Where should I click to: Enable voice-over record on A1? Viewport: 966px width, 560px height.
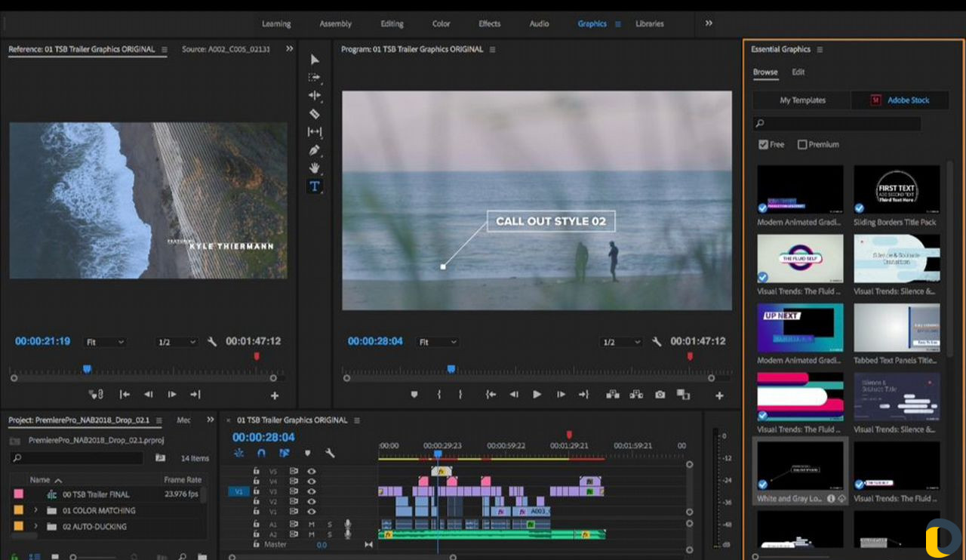pyautogui.click(x=348, y=524)
